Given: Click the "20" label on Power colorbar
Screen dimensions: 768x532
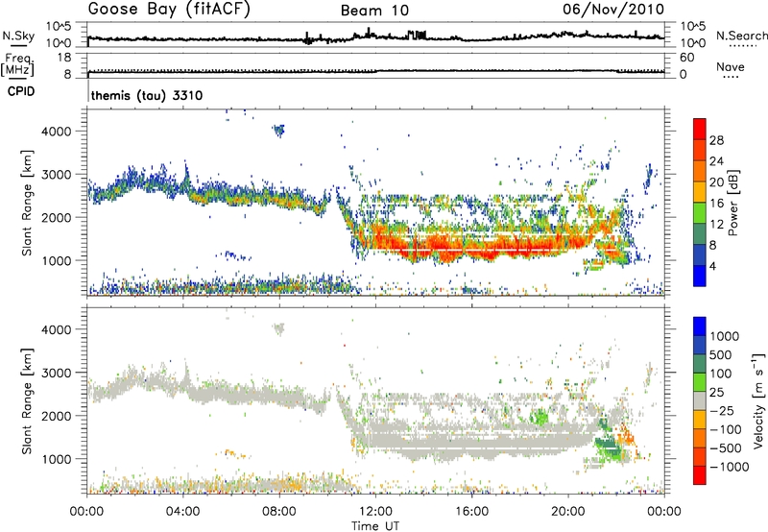Looking at the screenshot, I should (716, 182).
